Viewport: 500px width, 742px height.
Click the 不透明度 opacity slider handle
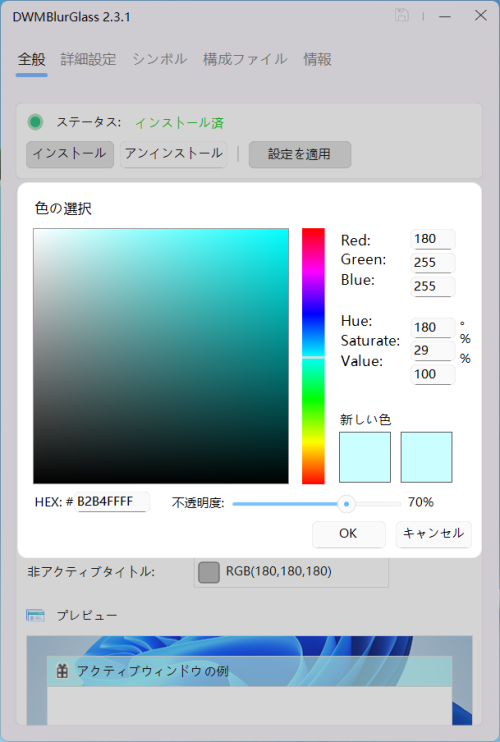(346, 504)
